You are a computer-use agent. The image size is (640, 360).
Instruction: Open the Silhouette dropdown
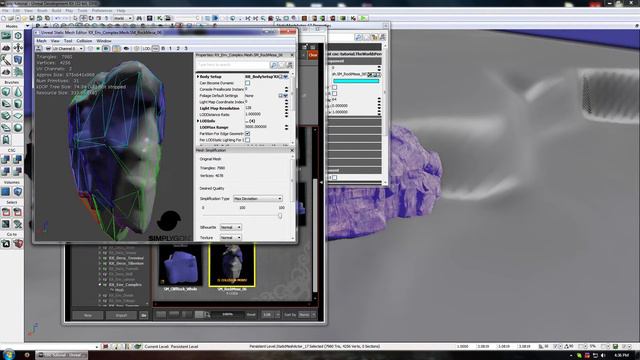[x=231, y=227]
